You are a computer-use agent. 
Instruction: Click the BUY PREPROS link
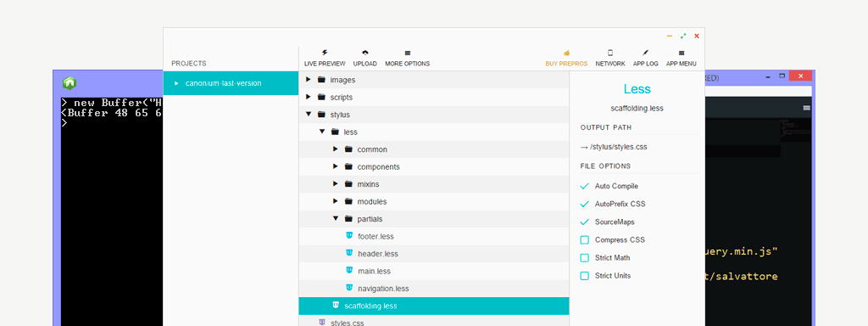coord(566,64)
